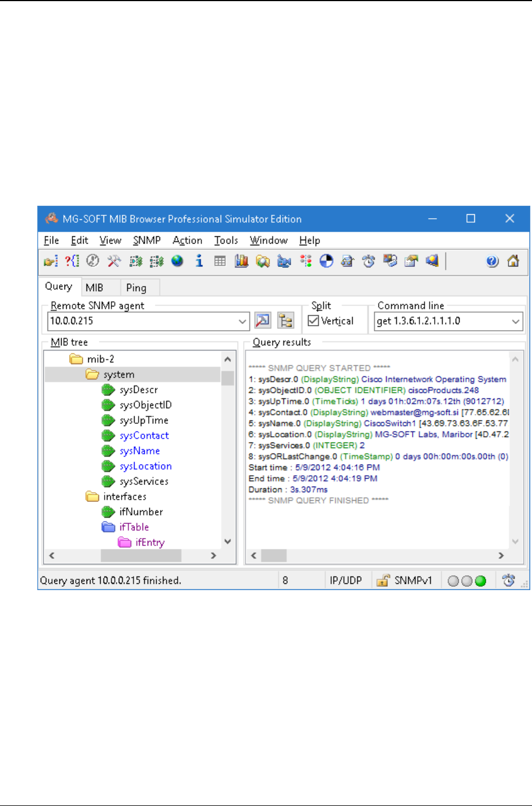
Task: Open help via blue question mark icon
Action: coord(492,261)
